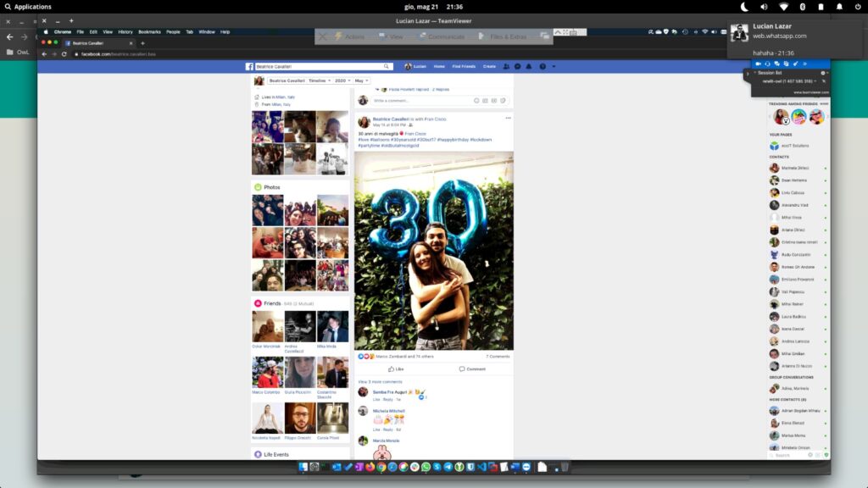Open chat icon in TeamViewer session panel
Screen dimensions: 868x488
776,64
